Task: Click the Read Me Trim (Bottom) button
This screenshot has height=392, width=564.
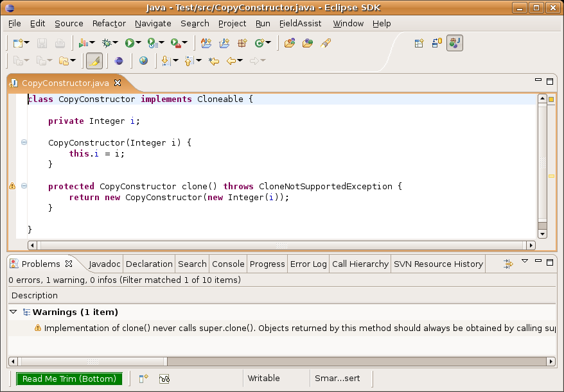Action: click(x=69, y=379)
